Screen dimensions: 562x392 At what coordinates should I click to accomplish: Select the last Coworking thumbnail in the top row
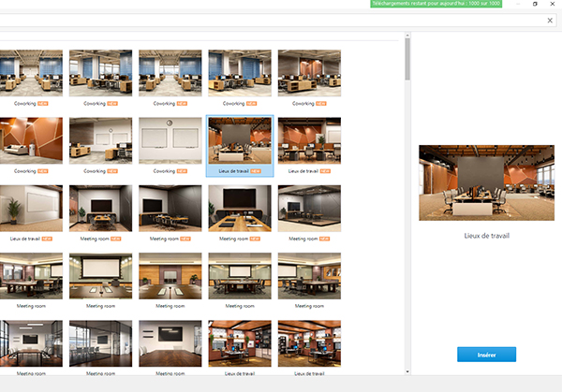(309, 73)
